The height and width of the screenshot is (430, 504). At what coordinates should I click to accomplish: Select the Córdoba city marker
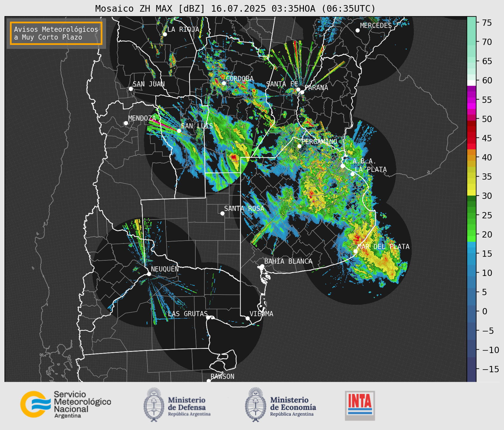point(224,83)
